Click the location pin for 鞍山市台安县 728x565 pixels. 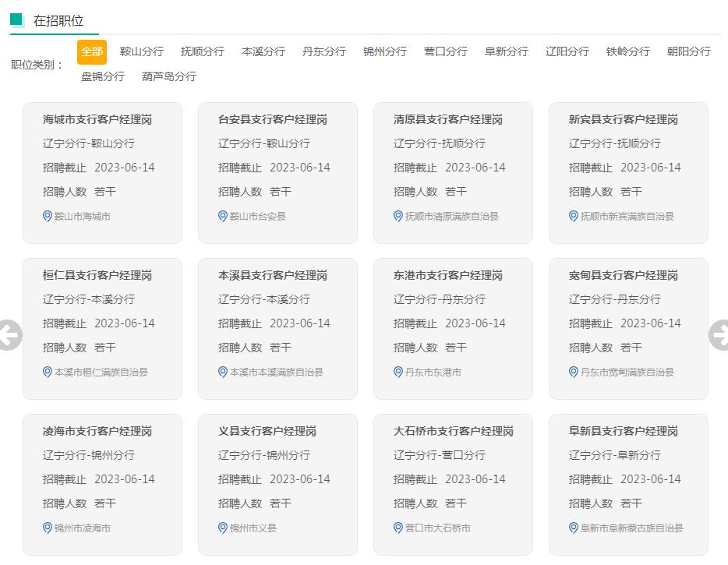point(221,217)
